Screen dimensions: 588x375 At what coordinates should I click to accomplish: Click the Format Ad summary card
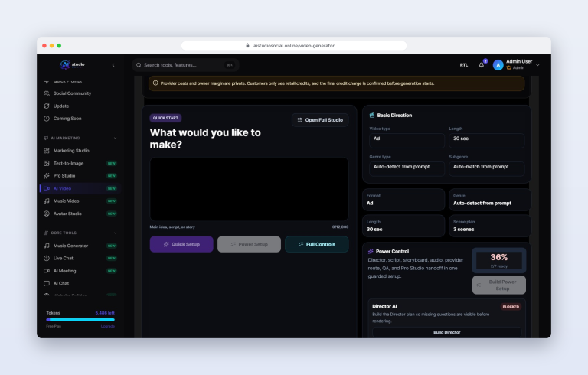coord(403,200)
